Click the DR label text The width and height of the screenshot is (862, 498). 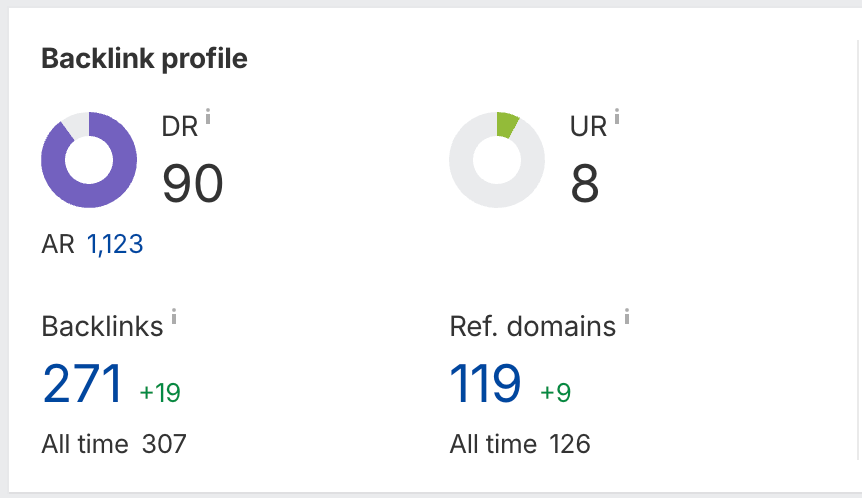[x=180, y=127]
